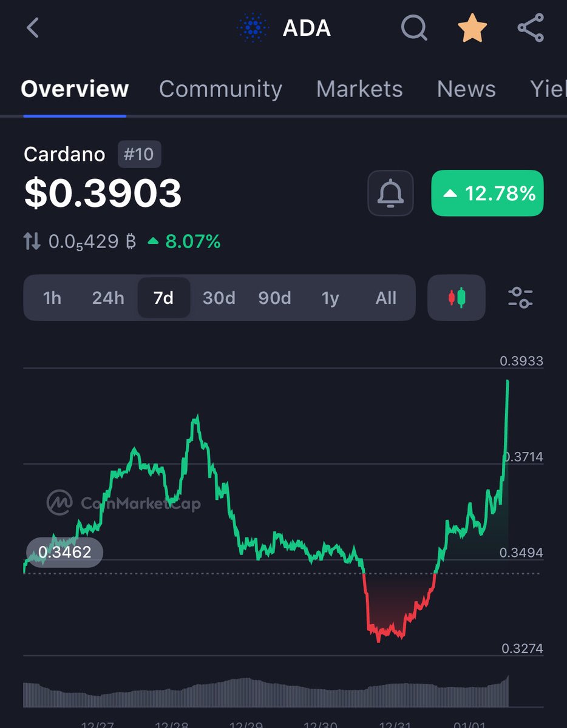Tap the $0.3903 price value
567x728 pixels.
pos(103,194)
